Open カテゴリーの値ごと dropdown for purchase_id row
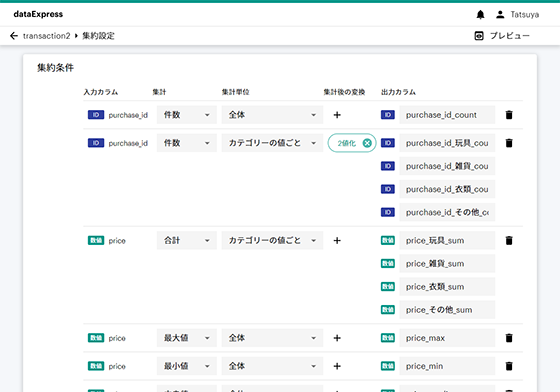This screenshot has width=560, height=392. tap(272, 143)
